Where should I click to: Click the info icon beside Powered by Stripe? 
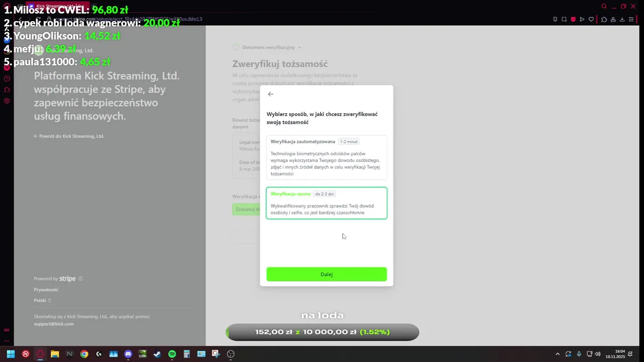80,279
